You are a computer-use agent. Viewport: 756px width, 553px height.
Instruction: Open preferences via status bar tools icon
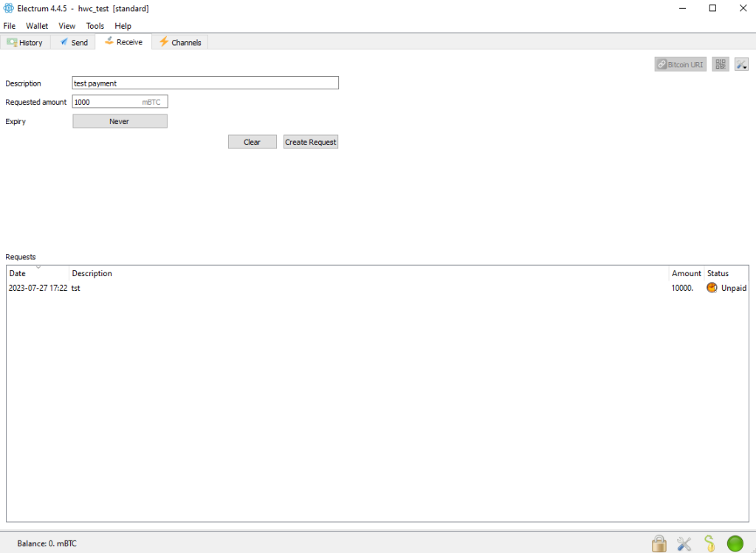(684, 543)
